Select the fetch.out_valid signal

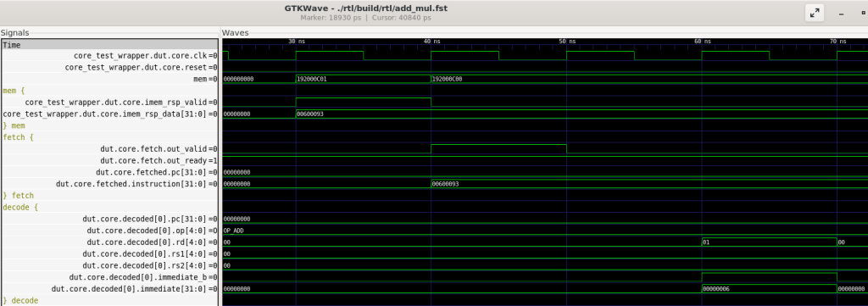(x=109, y=149)
